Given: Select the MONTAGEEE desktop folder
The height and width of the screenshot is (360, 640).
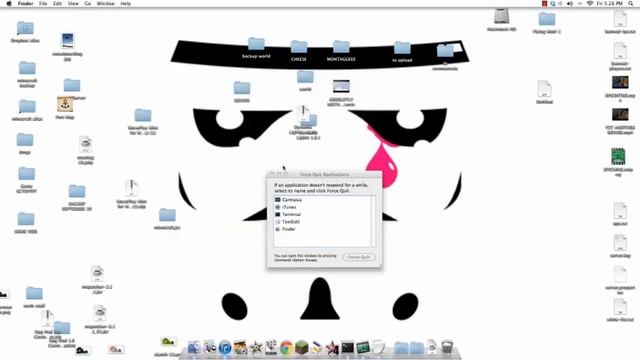Looking at the screenshot, I should 341,51.
